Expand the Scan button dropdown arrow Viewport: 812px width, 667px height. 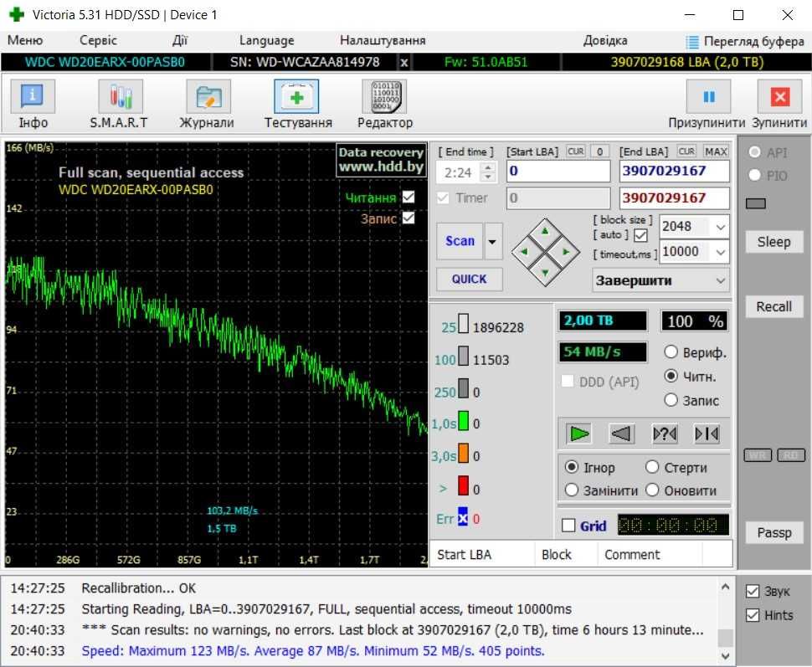[x=492, y=241]
